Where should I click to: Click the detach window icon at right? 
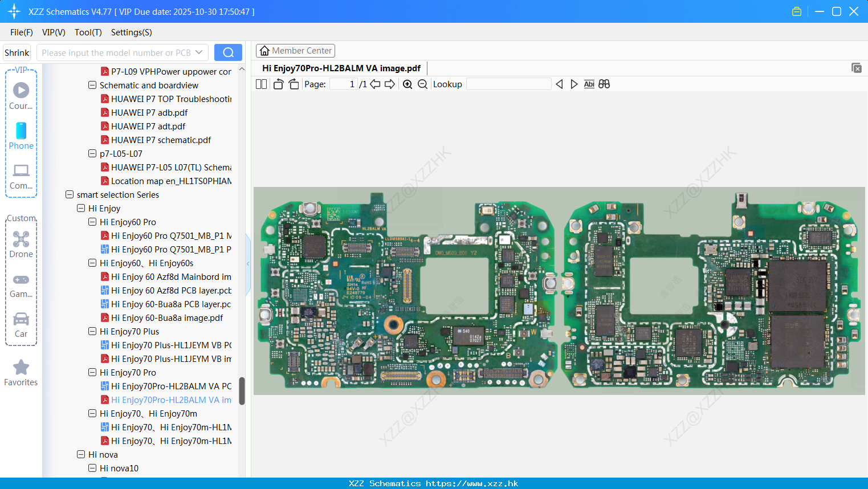(856, 68)
